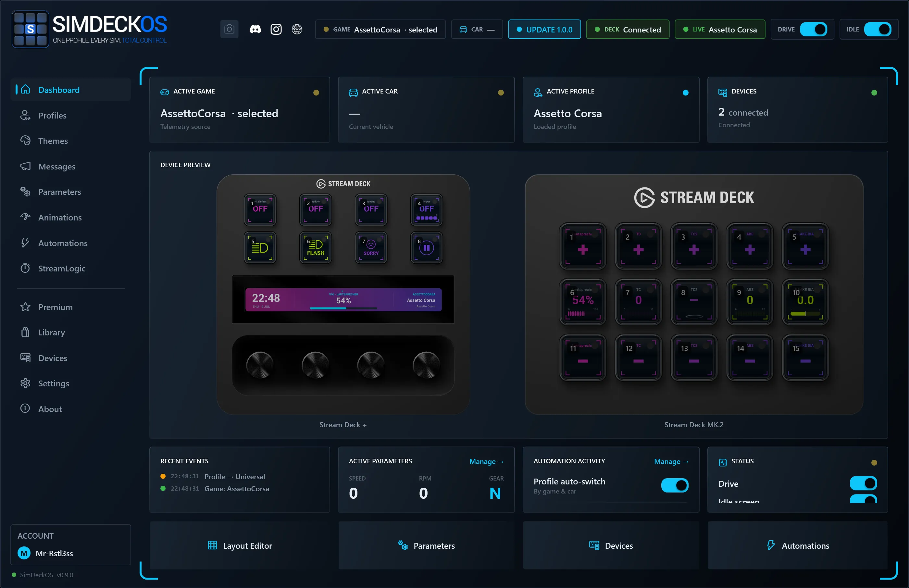909x588 pixels.
Task: Click the 'Mr-Rstl3ss' account name
Action: point(54,553)
